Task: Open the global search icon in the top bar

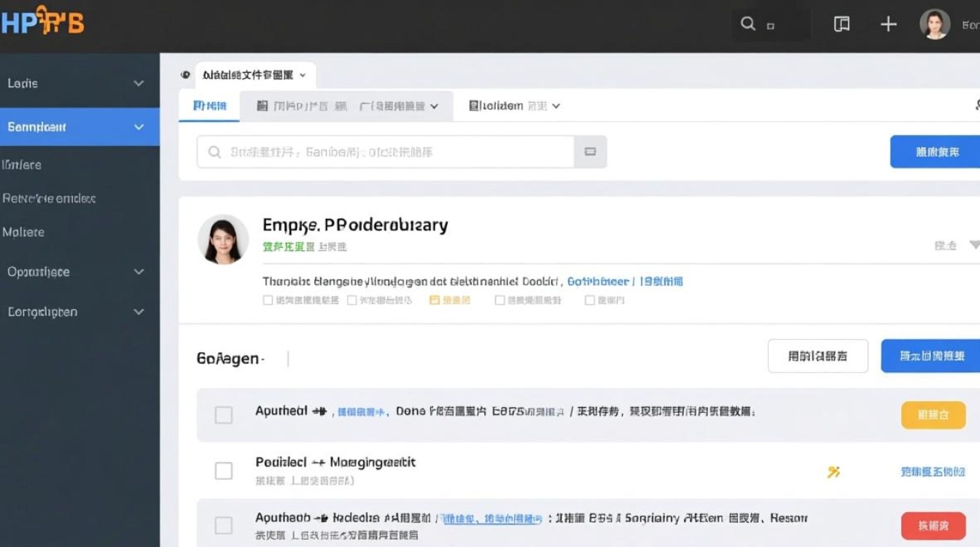Action: (x=746, y=23)
